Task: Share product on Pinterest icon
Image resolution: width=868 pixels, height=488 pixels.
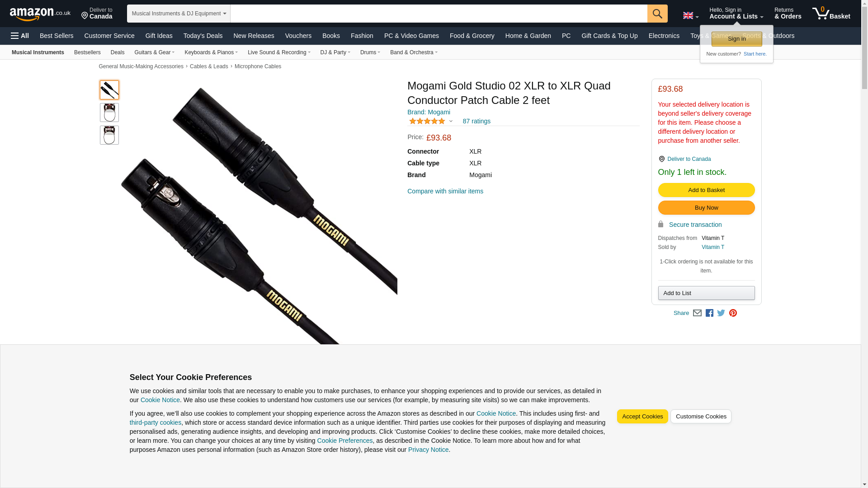Action: tap(733, 313)
